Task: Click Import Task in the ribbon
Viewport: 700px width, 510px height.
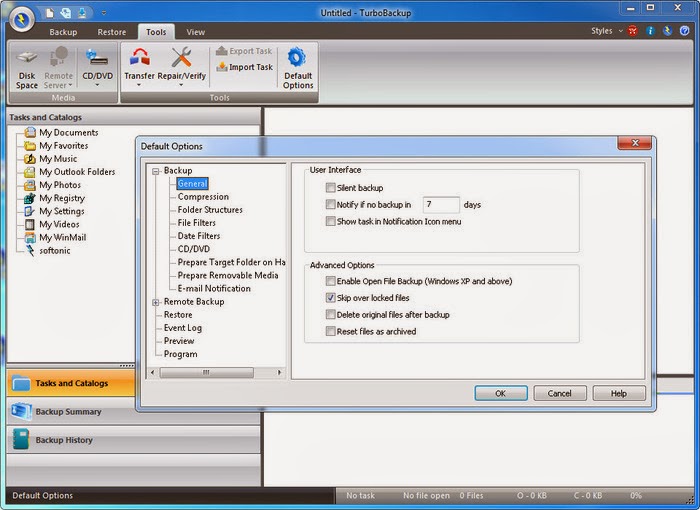Action: point(244,67)
